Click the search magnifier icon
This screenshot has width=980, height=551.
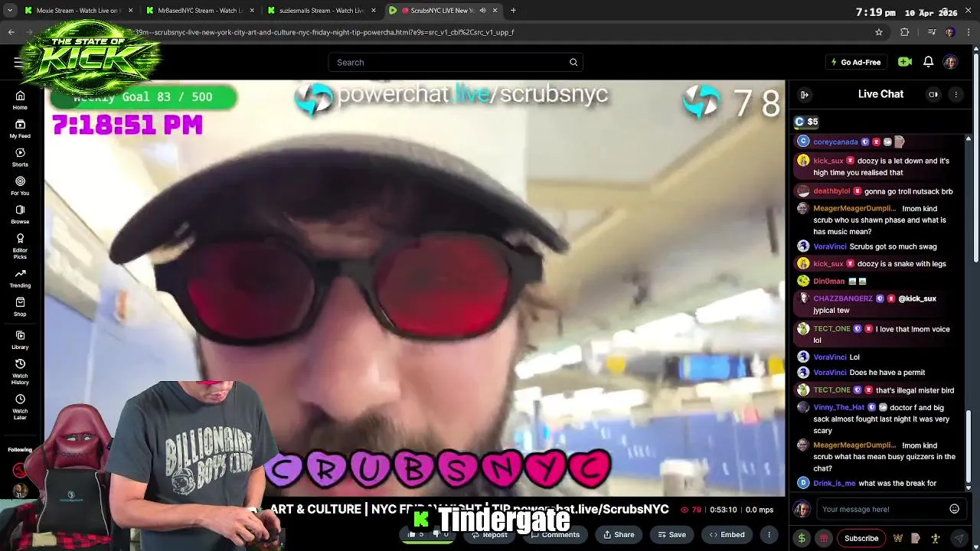click(573, 62)
